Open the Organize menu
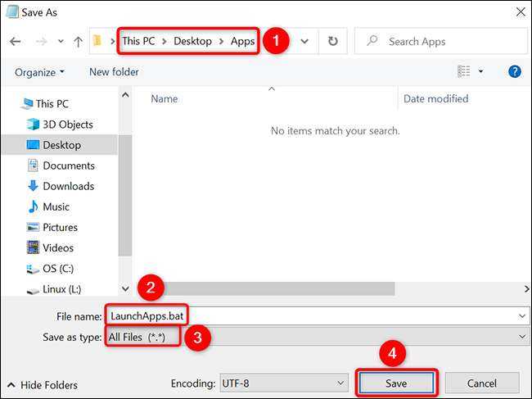Viewport: 532px width, 399px height. tap(39, 72)
